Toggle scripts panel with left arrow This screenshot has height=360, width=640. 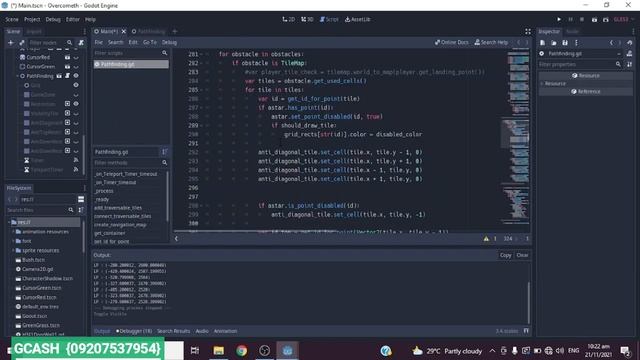click(176, 239)
